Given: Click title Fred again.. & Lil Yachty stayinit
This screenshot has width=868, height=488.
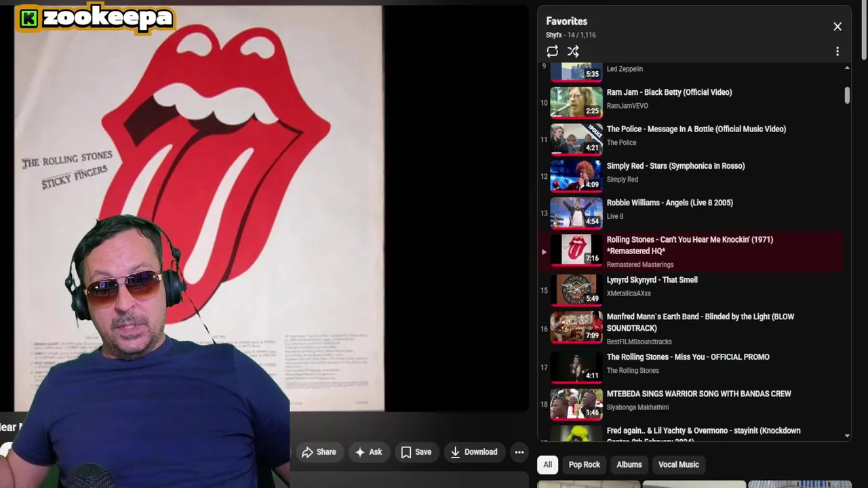Looking at the screenshot, I should pyautogui.click(x=703, y=434).
